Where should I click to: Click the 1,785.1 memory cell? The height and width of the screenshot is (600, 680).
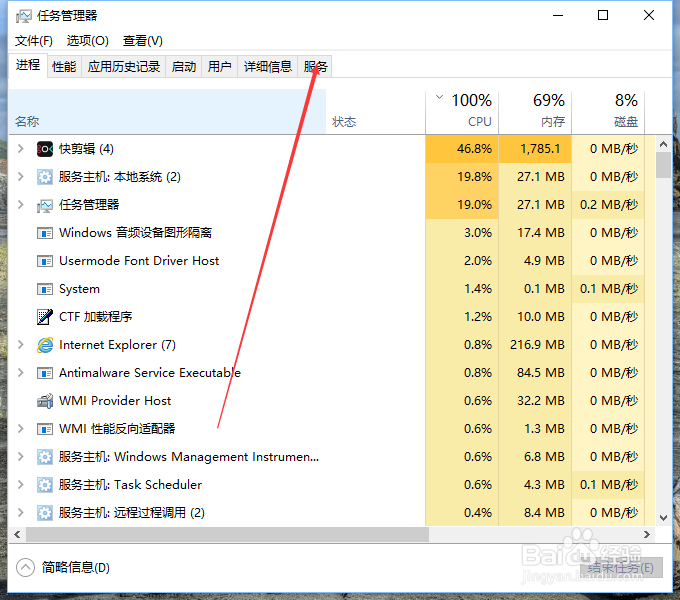point(535,149)
